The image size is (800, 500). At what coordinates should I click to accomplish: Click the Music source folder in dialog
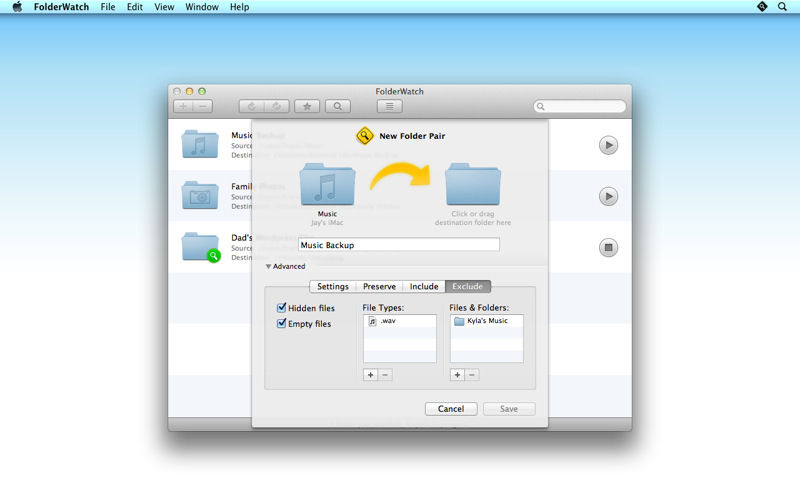(x=327, y=184)
